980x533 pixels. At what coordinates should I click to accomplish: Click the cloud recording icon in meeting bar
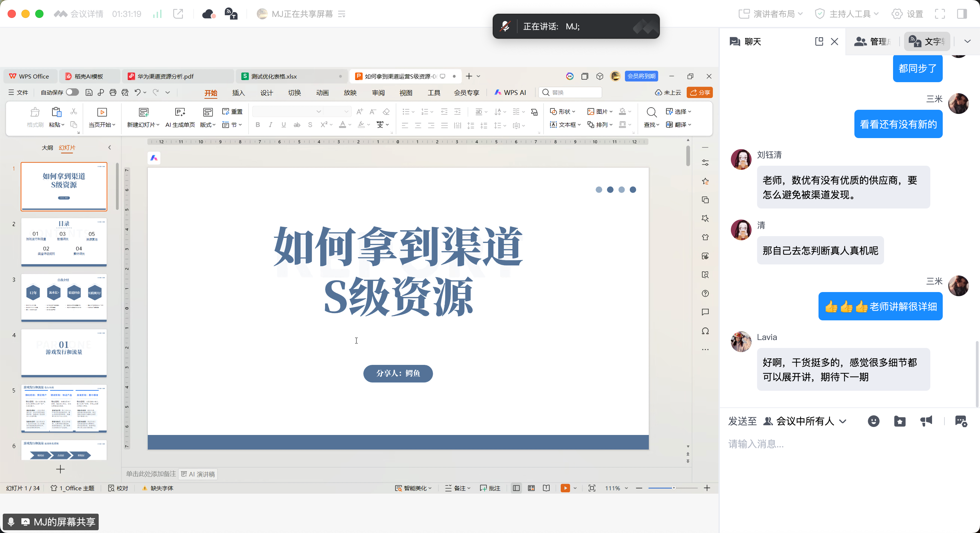(209, 14)
